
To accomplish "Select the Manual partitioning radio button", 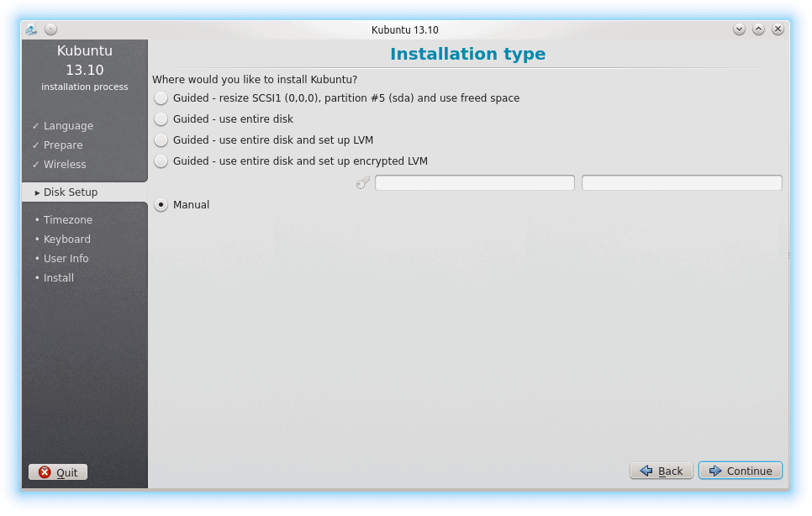I will [161, 205].
